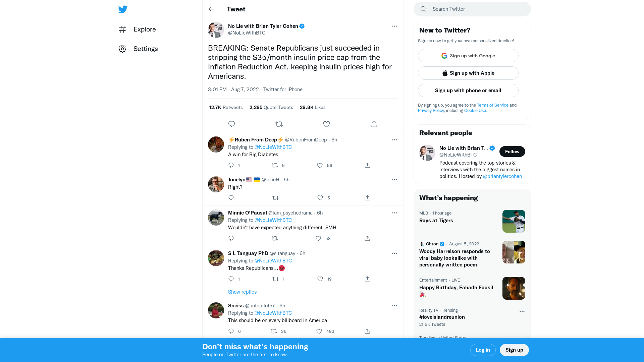The height and width of the screenshot is (362, 644).
Task: Like Minnie O'Pausal's reply
Action: pos(318,238)
